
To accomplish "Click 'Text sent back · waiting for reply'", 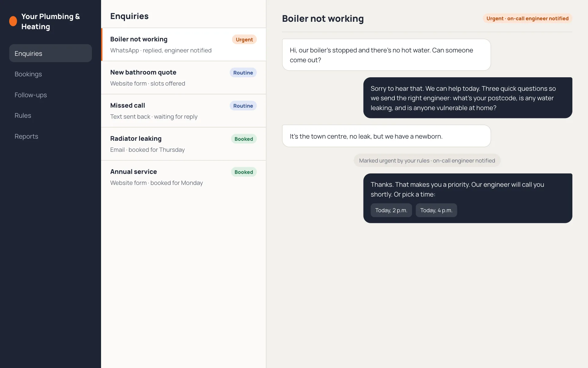I will [154, 117].
